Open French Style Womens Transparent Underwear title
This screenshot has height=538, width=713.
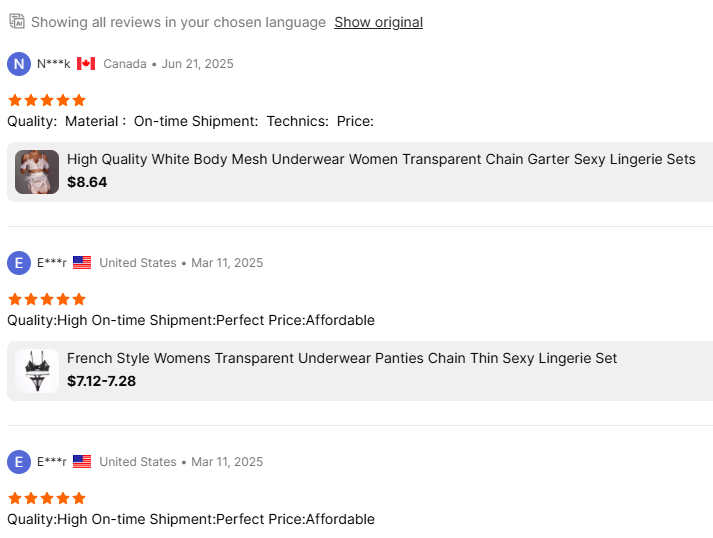[342, 358]
